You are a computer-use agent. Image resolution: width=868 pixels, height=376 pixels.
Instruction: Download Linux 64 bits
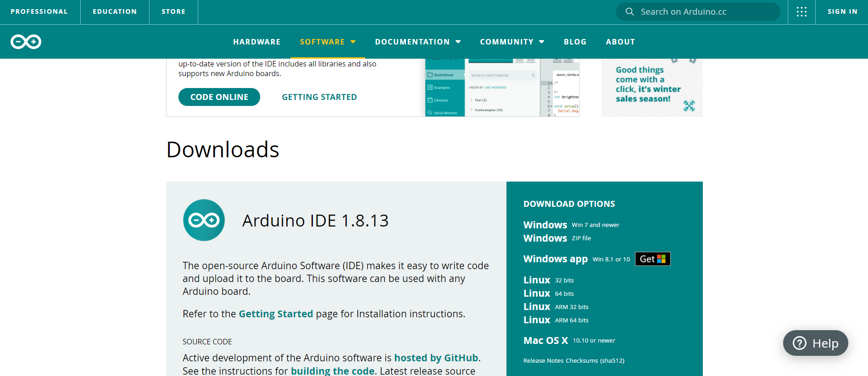pos(548,293)
